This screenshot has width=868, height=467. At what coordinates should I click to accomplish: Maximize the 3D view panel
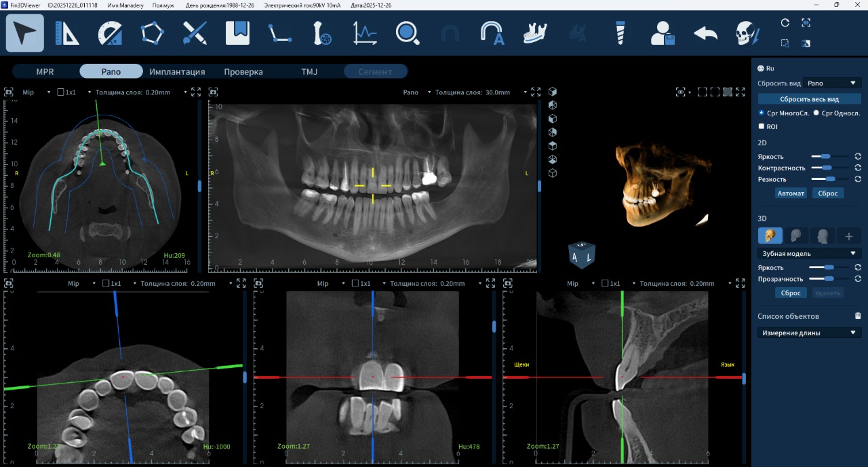pos(741,92)
